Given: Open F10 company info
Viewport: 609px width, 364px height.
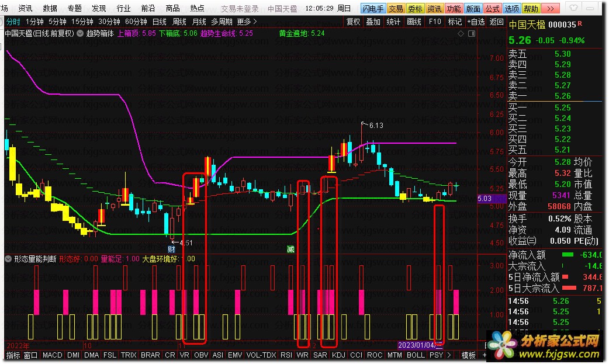Looking at the screenshot, I should tap(435, 22).
